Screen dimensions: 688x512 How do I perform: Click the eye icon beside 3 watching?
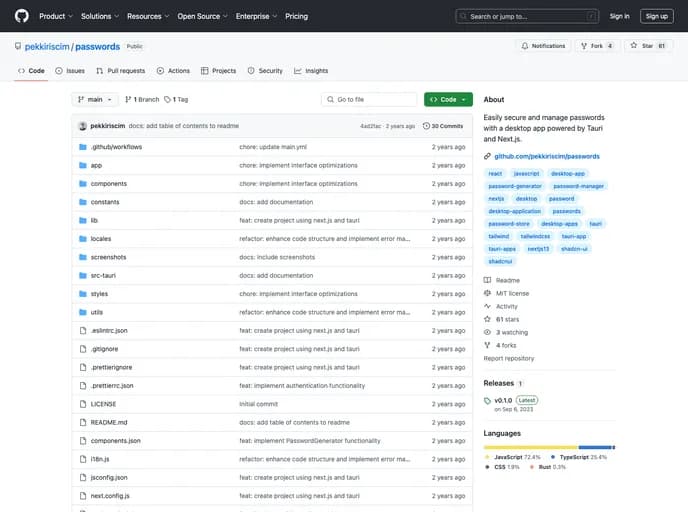click(x=487, y=332)
